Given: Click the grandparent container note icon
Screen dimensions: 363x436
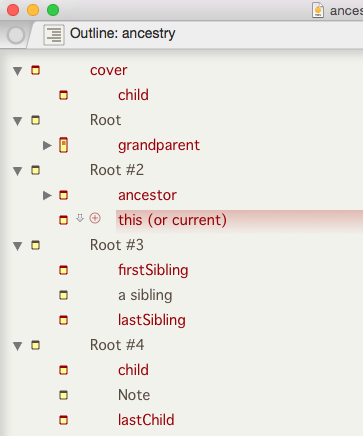Looking at the screenshot, I should point(64,145).
